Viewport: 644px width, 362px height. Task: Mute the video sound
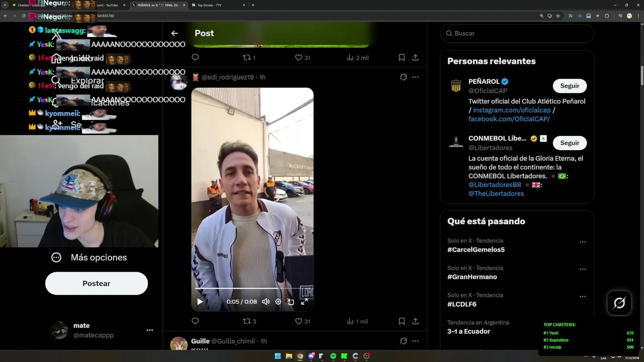point(266,302)
